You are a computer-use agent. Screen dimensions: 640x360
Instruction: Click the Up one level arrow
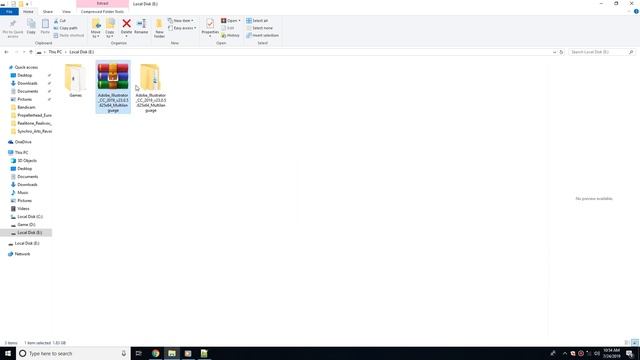tap(31, 52)
